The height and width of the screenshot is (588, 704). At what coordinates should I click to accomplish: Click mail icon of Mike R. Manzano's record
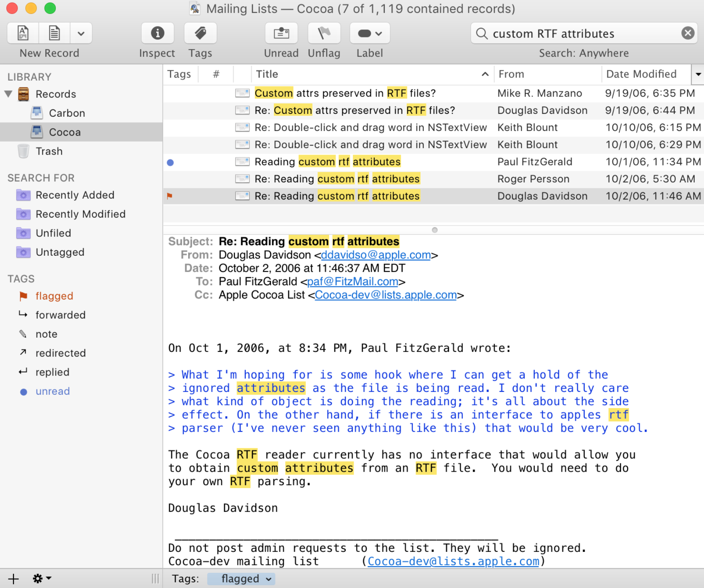coord(242,93)
